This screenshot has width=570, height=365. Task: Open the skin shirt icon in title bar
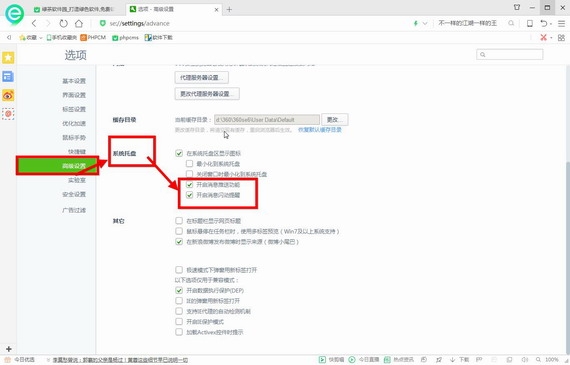pos(517,7)
